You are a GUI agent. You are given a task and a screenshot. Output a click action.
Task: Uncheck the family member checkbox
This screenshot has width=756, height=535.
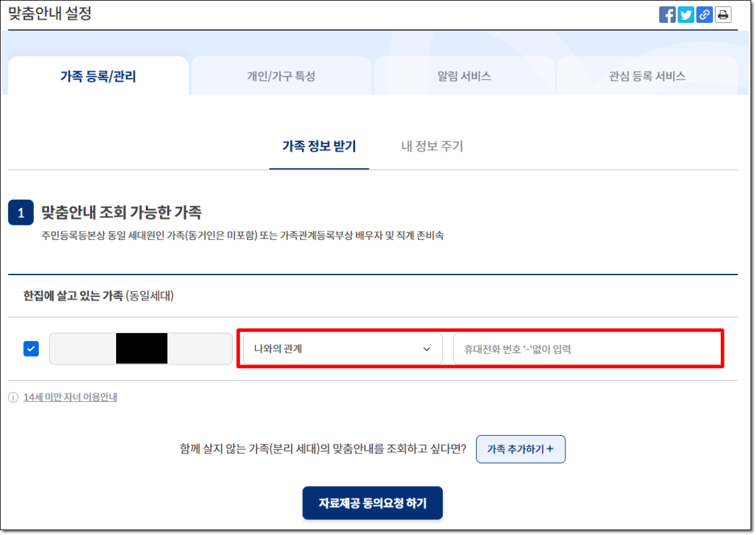point(31,349)
